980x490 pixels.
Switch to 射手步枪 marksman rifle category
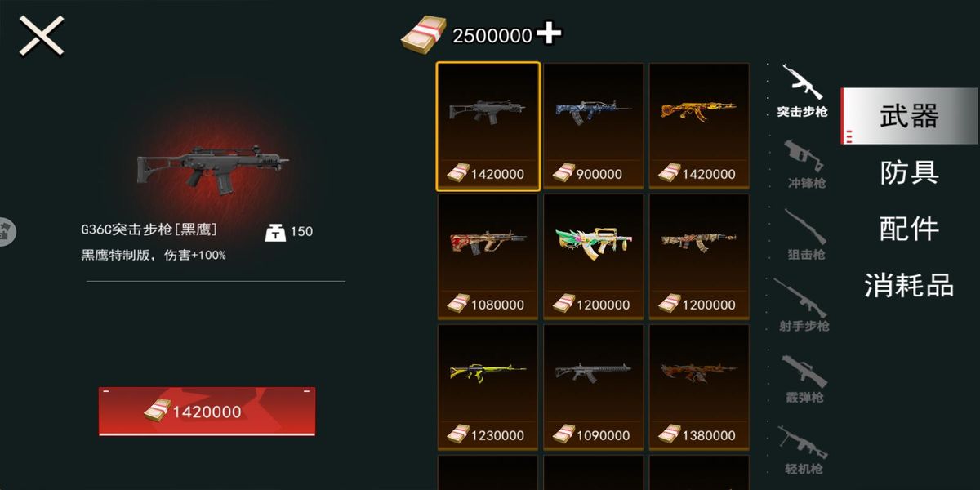[803, 305]
